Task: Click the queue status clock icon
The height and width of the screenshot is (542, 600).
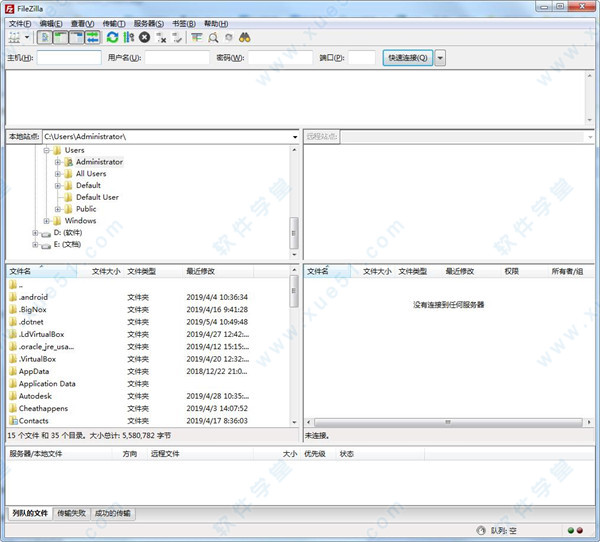Action: pos(481,531)
